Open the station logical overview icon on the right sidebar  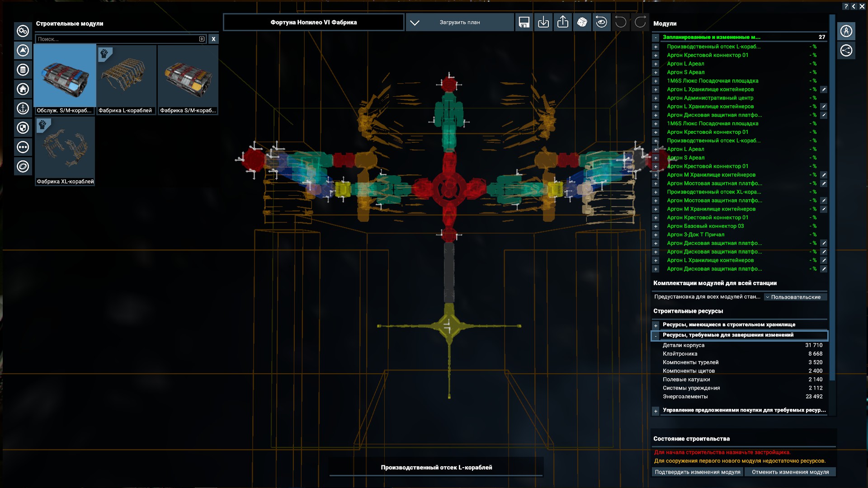(x=846, y=51)
